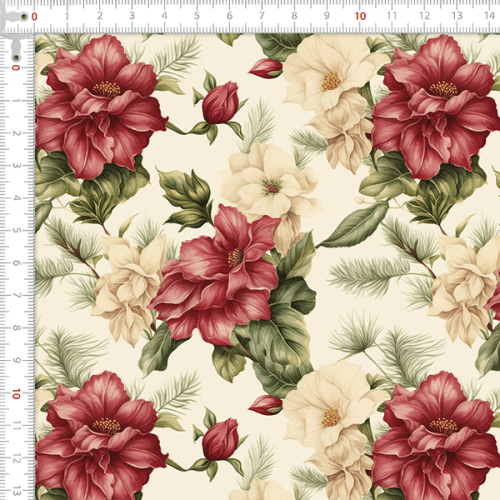Viewport: 500px width, 500px height.
Task: Click the number 3 on the horizontal ruler
Action: click(132, 16)
